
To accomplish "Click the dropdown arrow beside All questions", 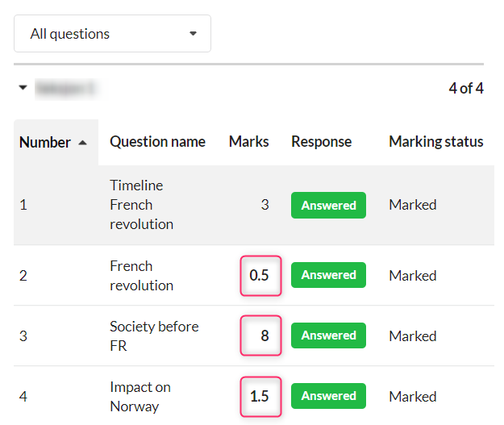I will 193,33.
